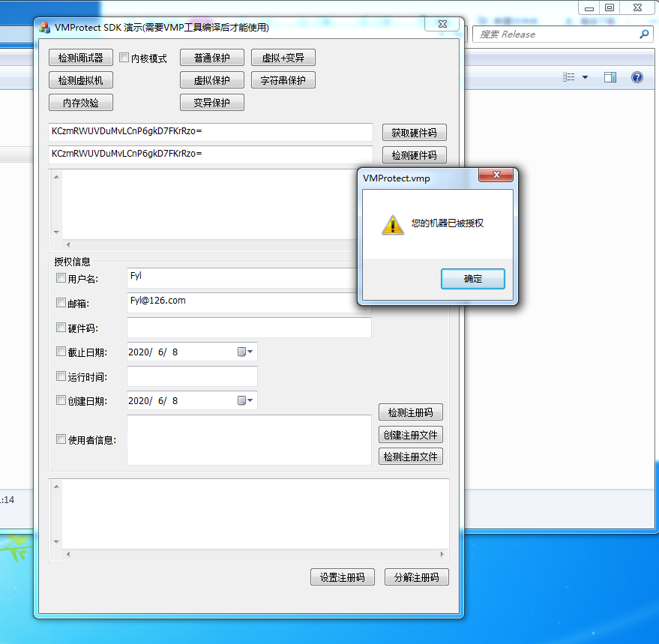
Task: Click scroll-up arrow of upper text area
Action: 56,177
